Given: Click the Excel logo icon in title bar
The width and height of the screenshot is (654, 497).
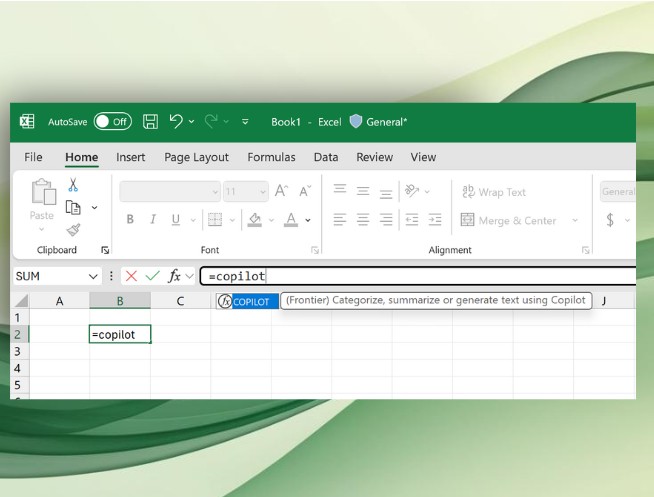Looking at the screenshot, I should (27, 121).
